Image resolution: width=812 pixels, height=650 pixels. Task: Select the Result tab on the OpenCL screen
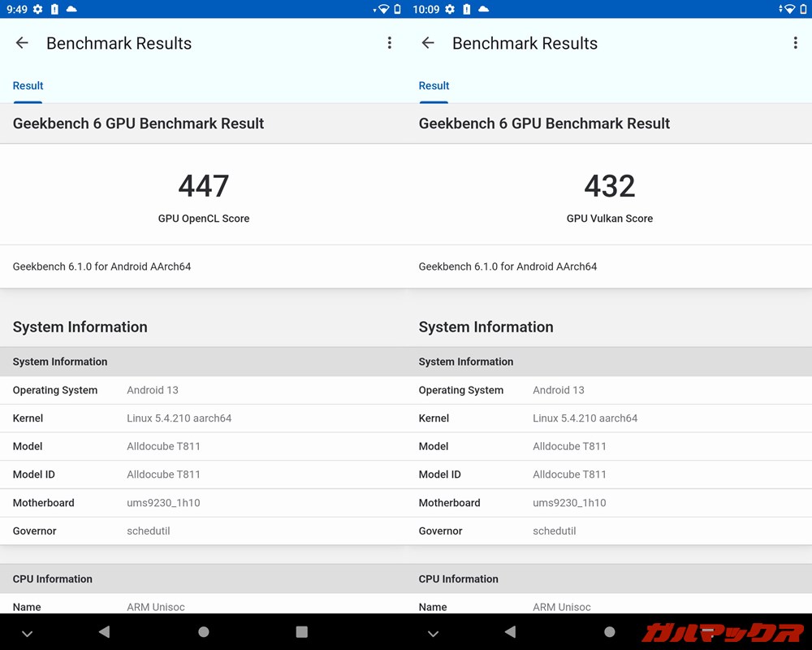coord(28,86)
